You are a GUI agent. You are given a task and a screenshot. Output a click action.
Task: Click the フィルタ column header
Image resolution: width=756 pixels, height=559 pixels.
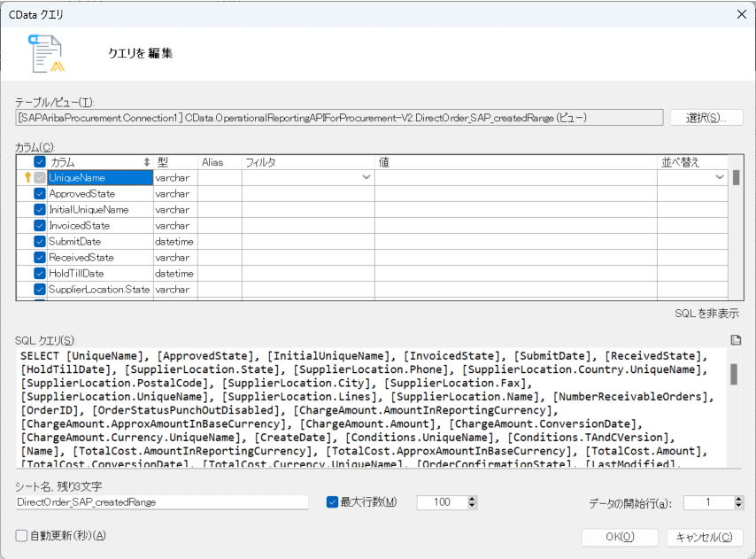tap(309, 162)
